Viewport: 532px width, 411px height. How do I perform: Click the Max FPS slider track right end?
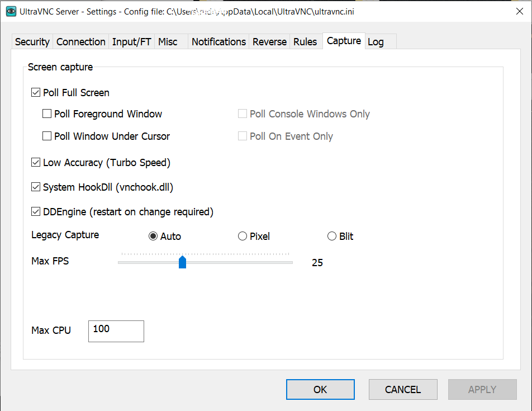pos(291,262)
